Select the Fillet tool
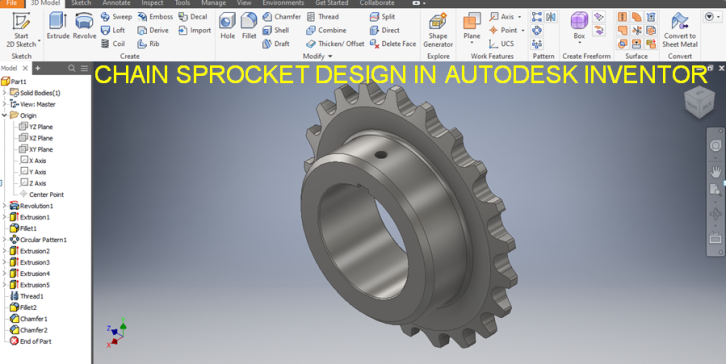726x364 pixels. click(x=249, y=26)
